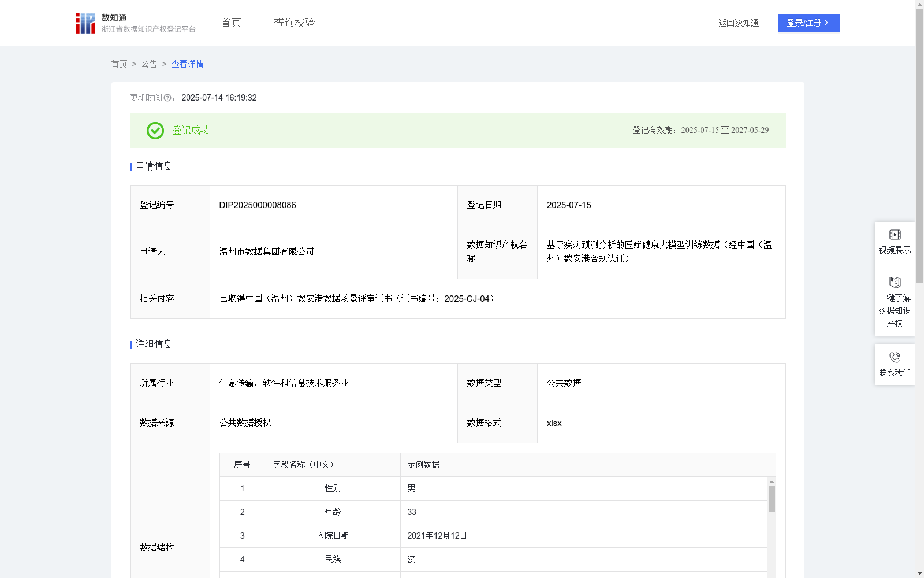Click the 已取得中国（温州）数安港 certificate text

tap(358, 299)
